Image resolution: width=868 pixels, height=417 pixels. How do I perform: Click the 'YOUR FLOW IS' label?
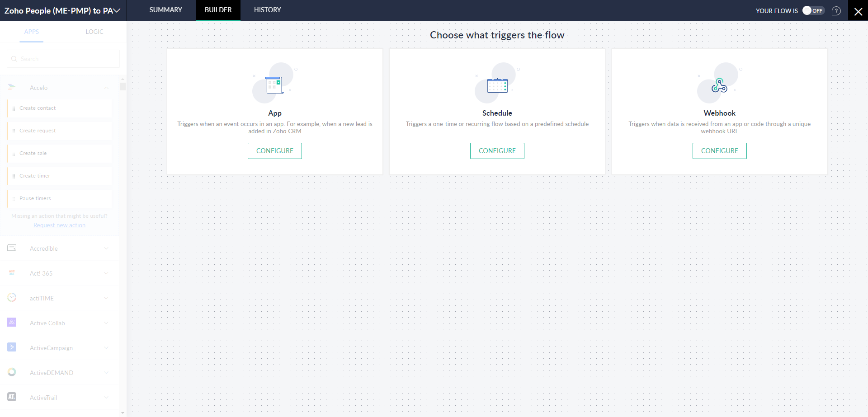tap(777, 11)
